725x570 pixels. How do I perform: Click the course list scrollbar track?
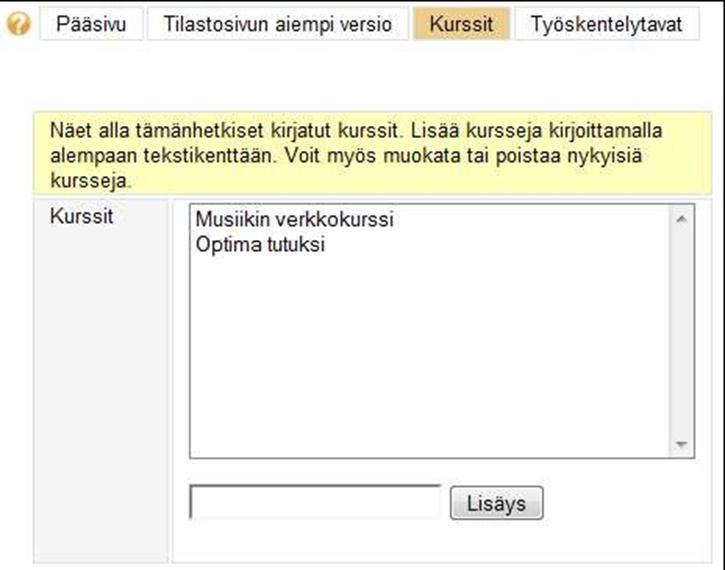pyautogui.click(x=681, y=331)
